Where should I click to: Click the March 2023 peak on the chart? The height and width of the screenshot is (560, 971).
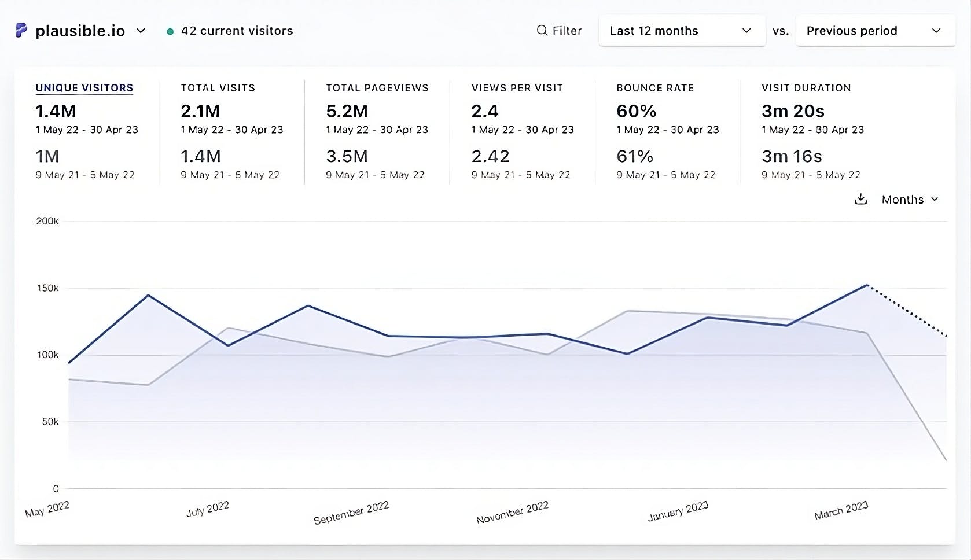[867, 285]
